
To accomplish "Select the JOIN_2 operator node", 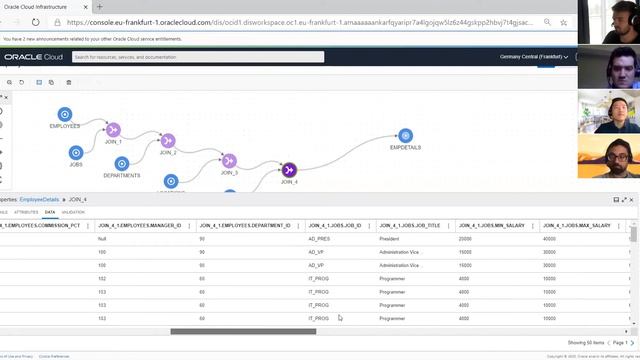I will tap(168, 141).
